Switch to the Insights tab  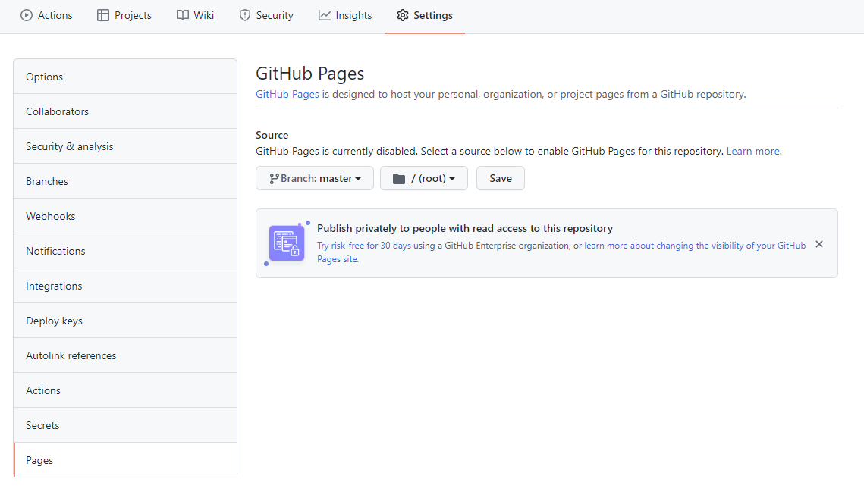coord(345,15)
